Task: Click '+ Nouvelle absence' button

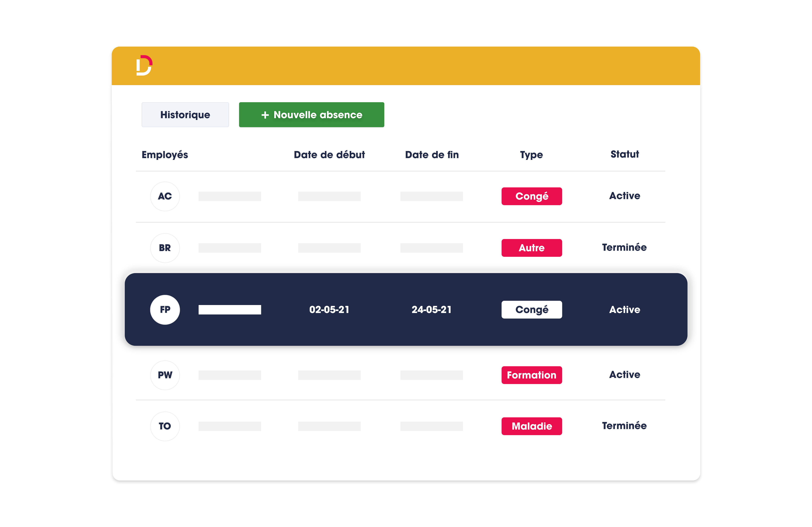Action: 312,115
